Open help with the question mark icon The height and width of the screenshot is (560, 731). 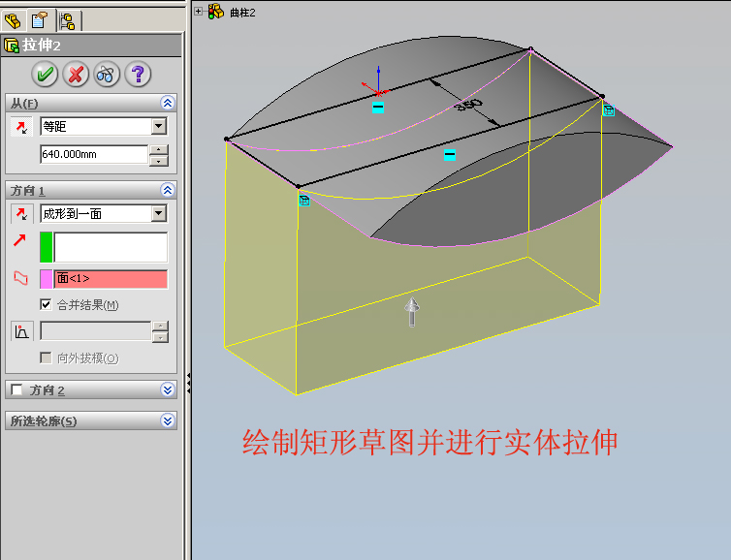pos(138,74)
